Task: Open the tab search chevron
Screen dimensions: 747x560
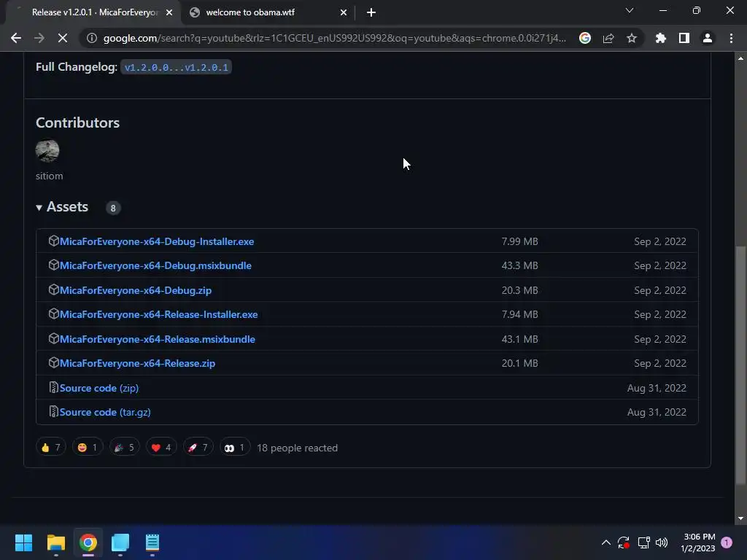Action: click(630, 10)
